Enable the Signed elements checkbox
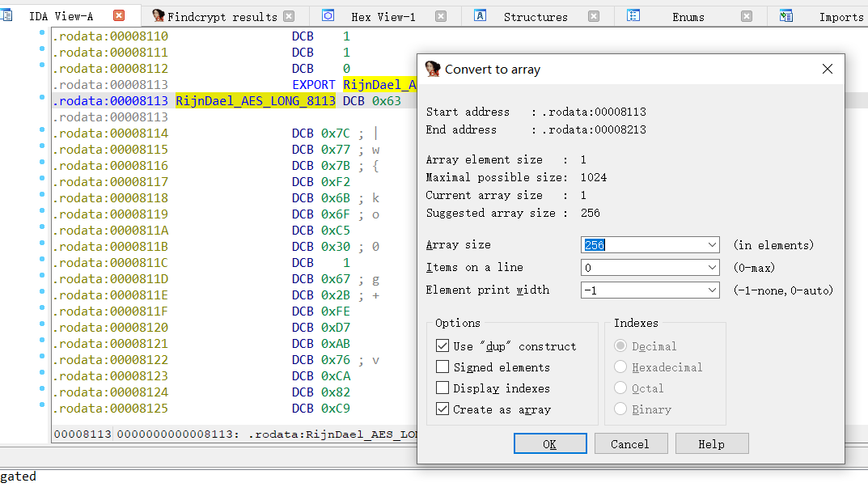This screenshot has width=868, height=500. [x=442, y=367]
